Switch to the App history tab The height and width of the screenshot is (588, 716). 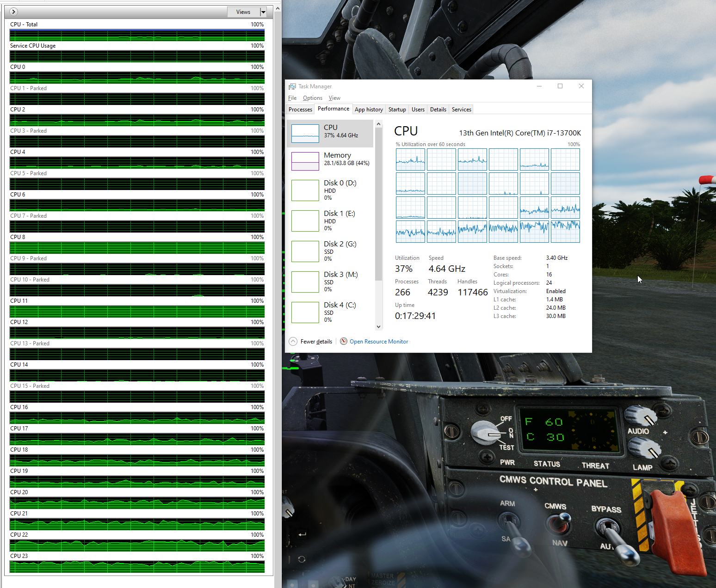point(369,110)
